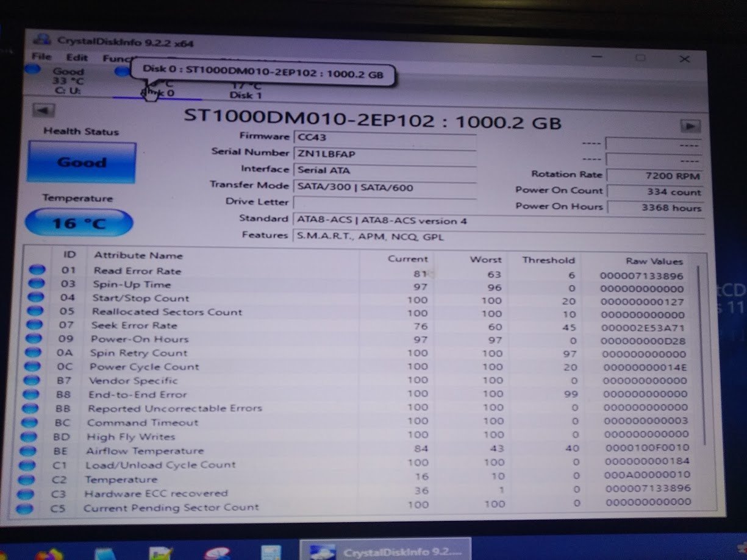Click status orb for Hardware ECC recovered

[27, 494]
